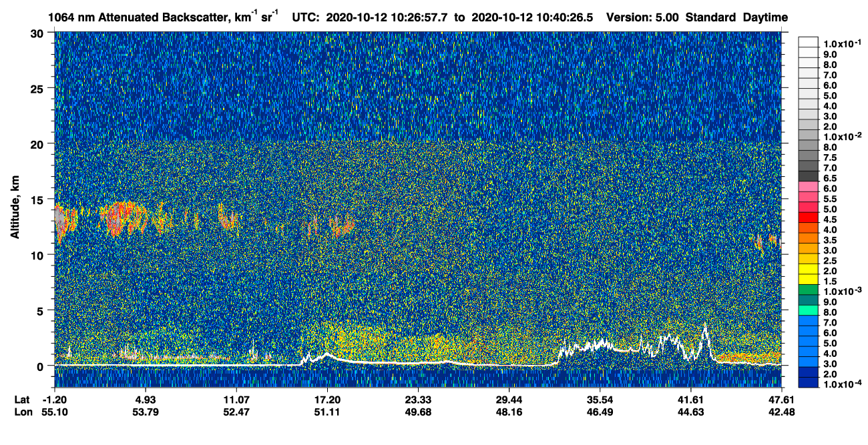Pick the bright red colorbar swatch
The image size is (868, 445).
click(809, 217)
